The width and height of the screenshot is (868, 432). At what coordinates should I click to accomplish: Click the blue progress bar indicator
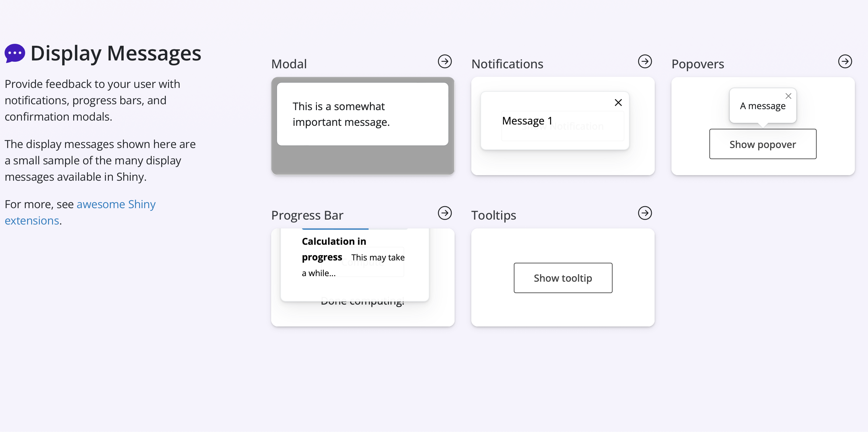335,229
